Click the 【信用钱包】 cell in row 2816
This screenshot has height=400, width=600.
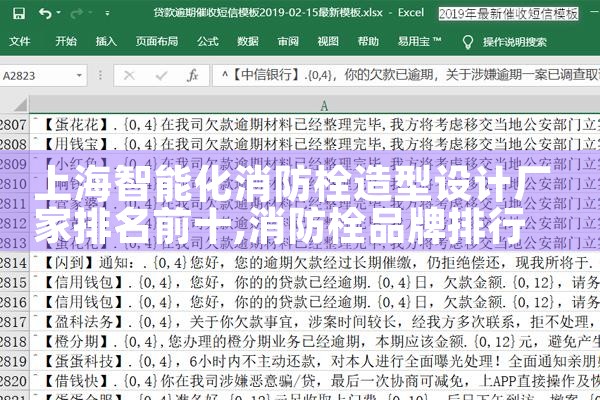(x=315, y=302)
